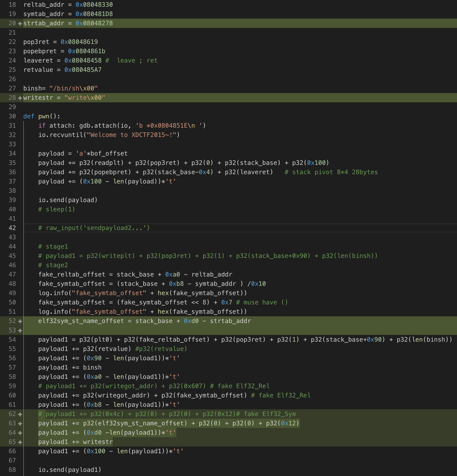Click the 'stack pivot 8*4 28bytes' comment
Viewport: 457px width, 476px height.
(x=331, y=172)
